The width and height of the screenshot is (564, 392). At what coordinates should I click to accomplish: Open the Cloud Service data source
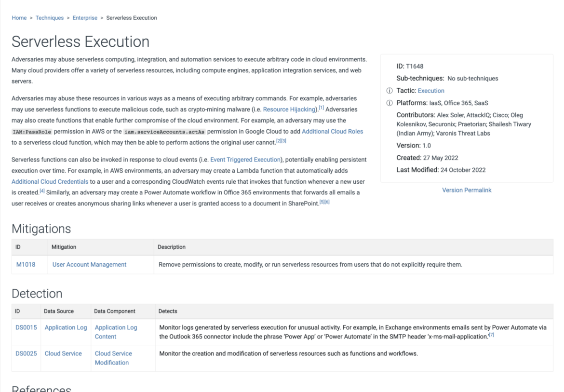pyautogui.click(x=63, y=353)
